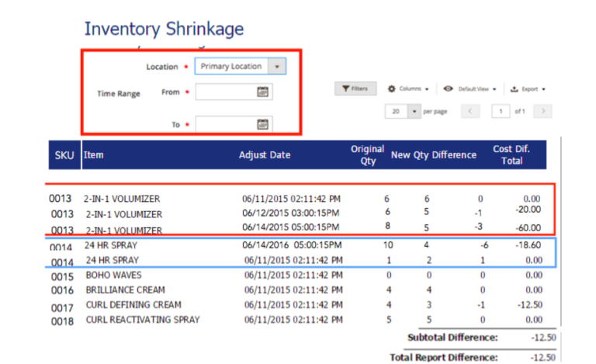The height and width of the screenshot is (364, 596).
Task: Click the -60.00 cost difference value
Action: (x=528, y=227)
